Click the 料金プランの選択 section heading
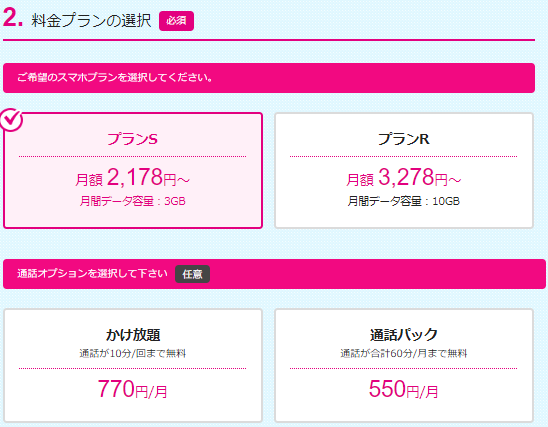 (91, 20)
